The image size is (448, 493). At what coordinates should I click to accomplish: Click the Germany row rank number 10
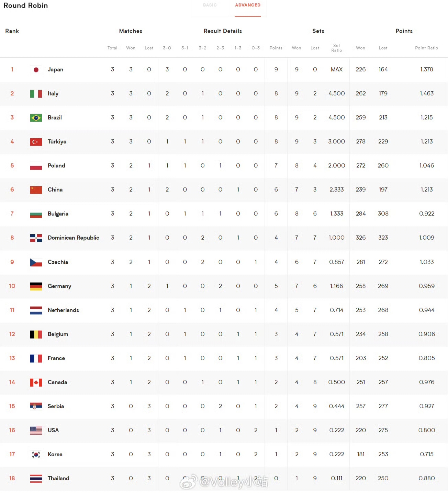(12, 286)
